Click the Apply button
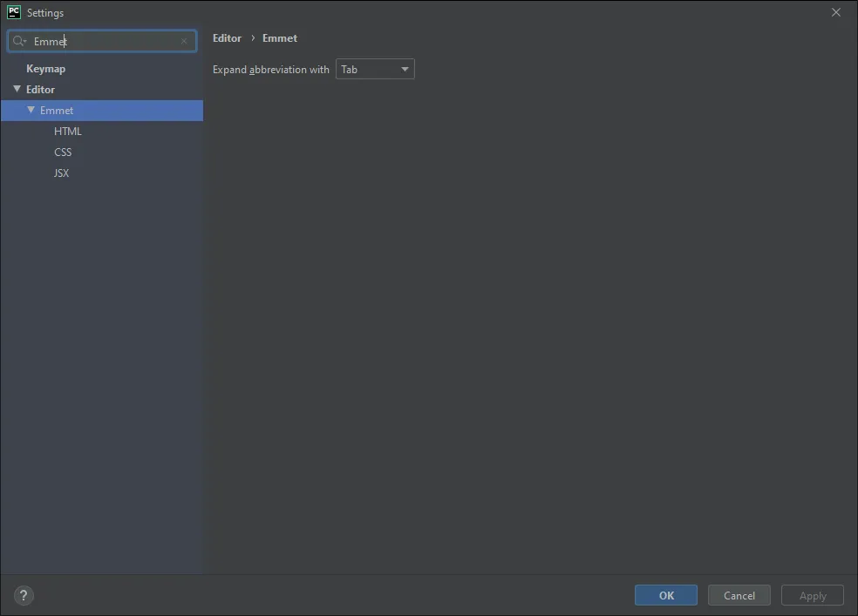 click(812, 596)
